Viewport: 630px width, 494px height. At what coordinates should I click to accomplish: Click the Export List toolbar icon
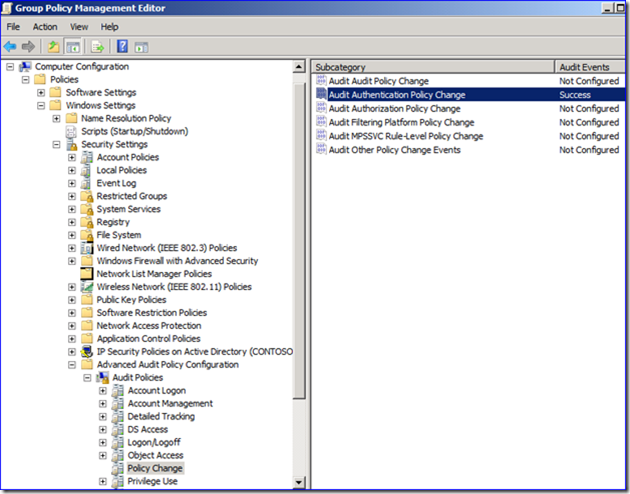pyautogui.click(x=97, y=47)
